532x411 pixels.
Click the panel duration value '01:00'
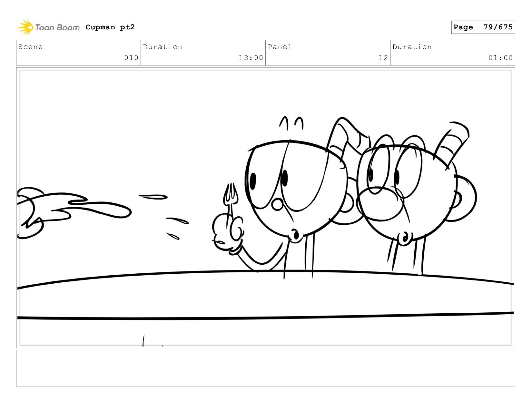click(500, 58)
